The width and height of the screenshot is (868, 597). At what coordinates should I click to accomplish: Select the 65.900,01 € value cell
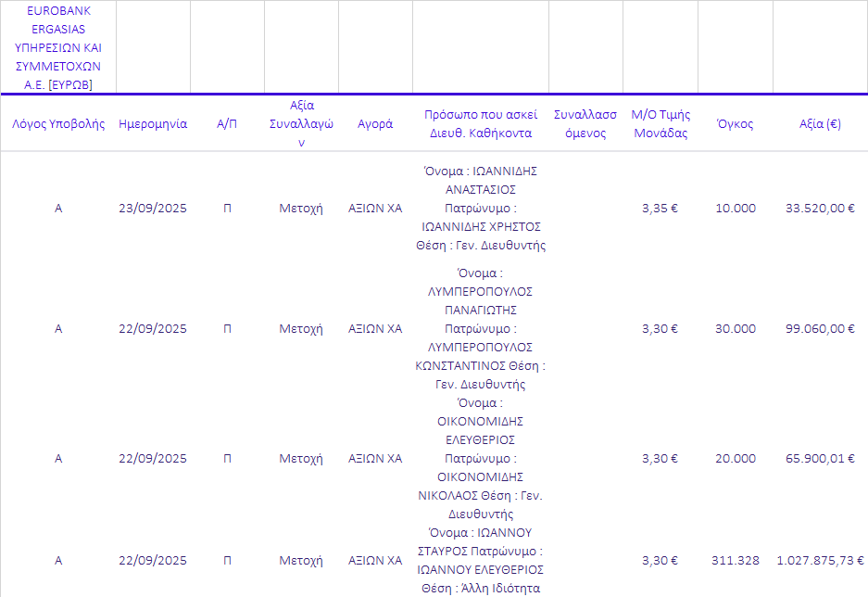pos(820,459)
